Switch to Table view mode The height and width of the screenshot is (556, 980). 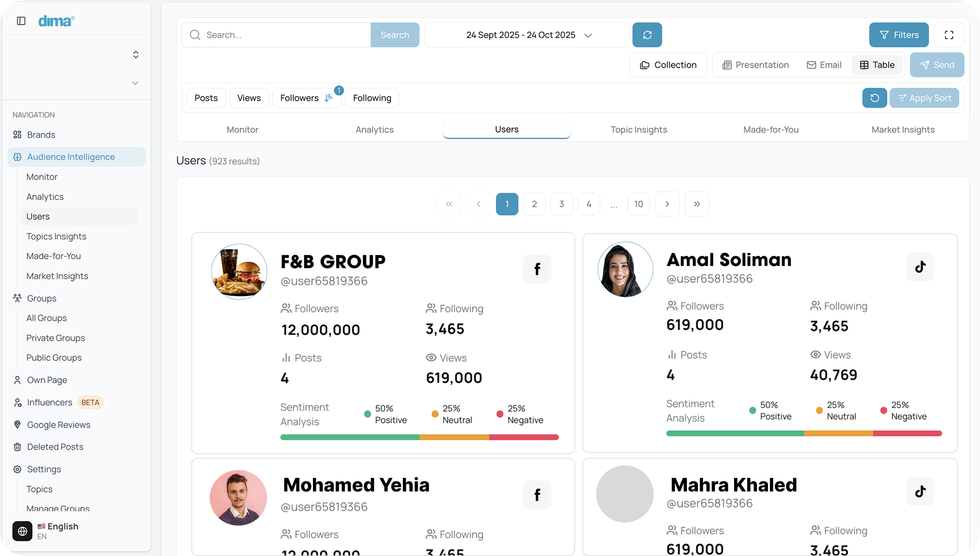click(x=877, y=65)
